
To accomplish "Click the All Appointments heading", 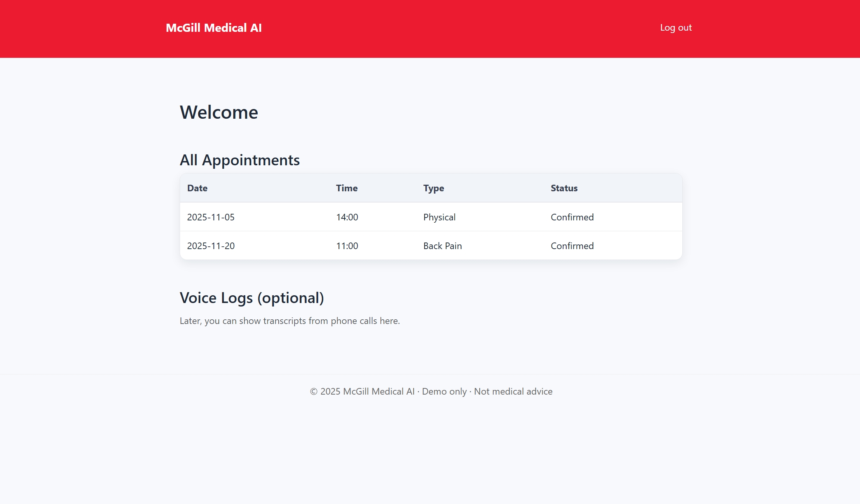I will [239, 160].
